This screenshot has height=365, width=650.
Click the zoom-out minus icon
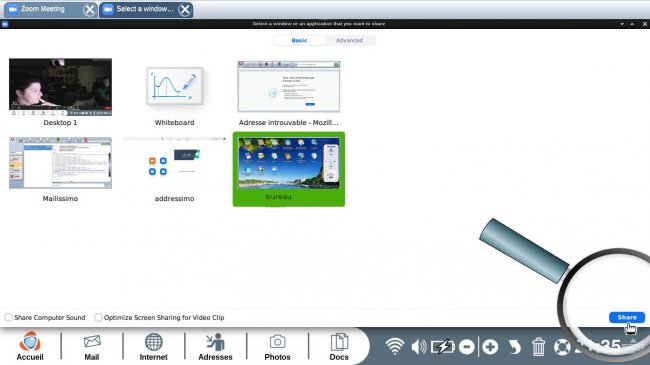pos(467,347)
